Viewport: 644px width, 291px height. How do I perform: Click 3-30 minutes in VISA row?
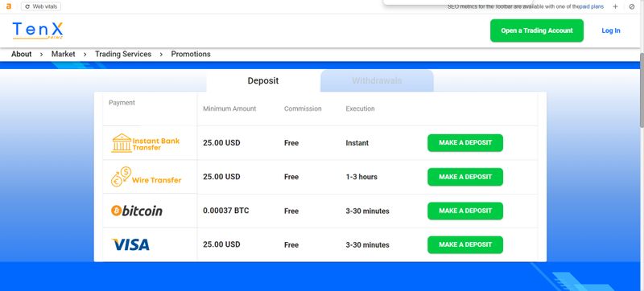tap(368, 245)
